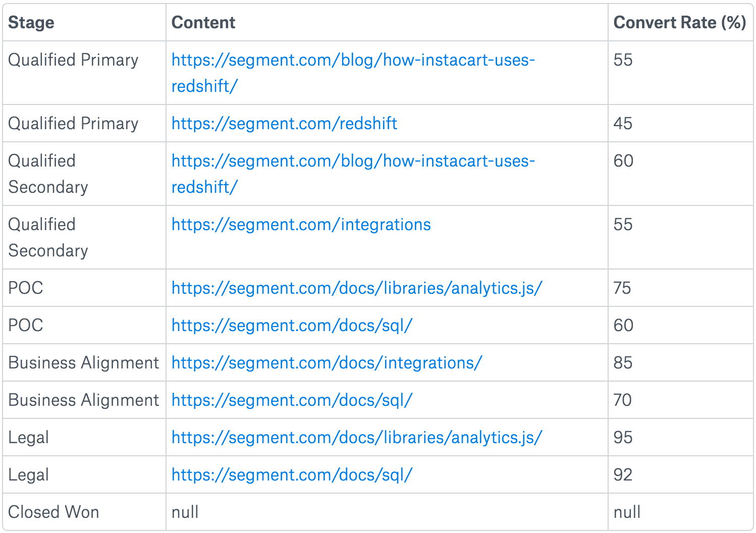Viewport: 756px width, 533px height.
Task: Click the 85 convert rate cell
Action: 623,363
